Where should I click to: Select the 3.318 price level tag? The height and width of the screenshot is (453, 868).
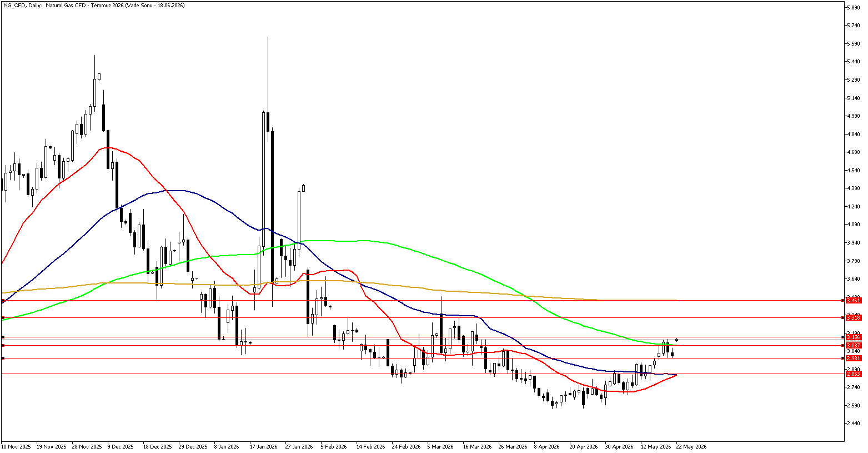[854, 317]
